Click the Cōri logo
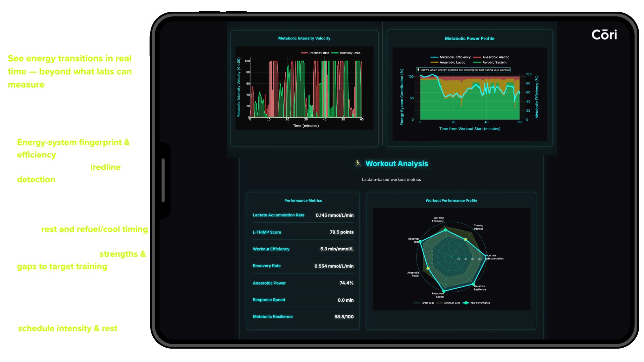Screen dimensions: 644x362 coord(604,35)
